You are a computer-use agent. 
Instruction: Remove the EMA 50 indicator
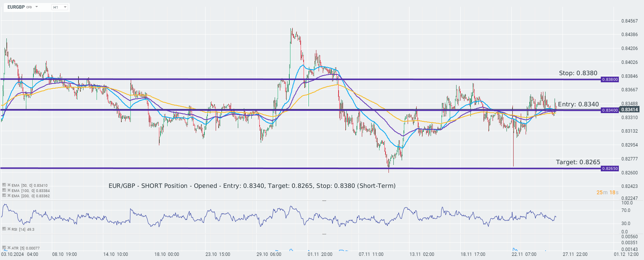coord(9,185)
